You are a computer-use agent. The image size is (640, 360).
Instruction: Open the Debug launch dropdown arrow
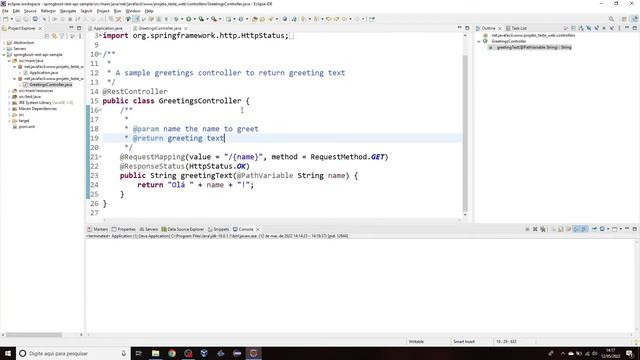tap(182, 19)
